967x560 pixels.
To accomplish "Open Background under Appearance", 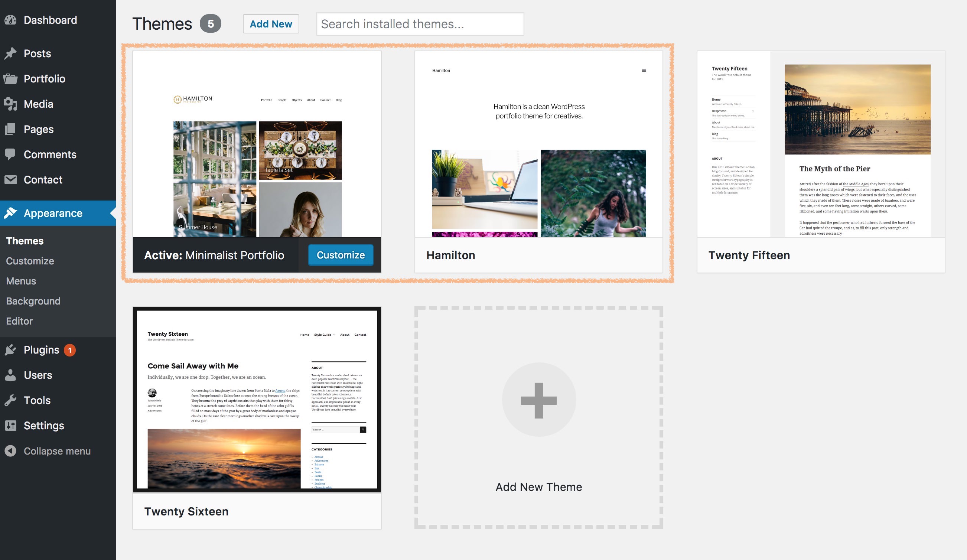I will 33,301.
